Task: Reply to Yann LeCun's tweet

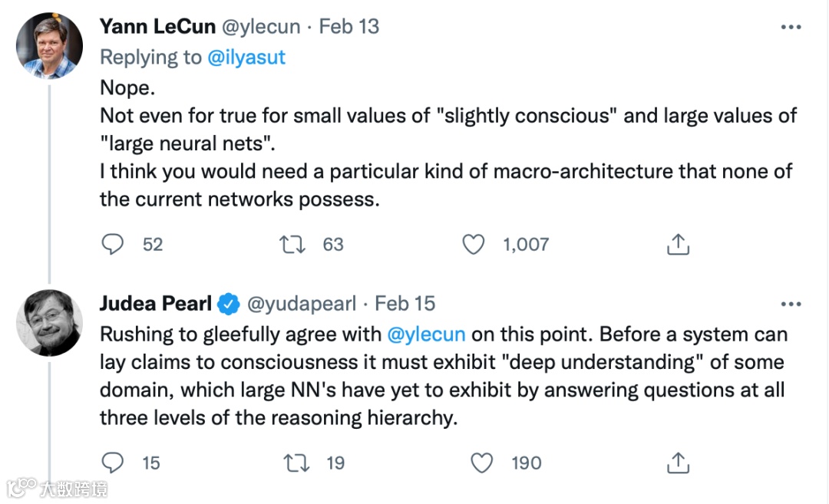Action: (x=113, y=245)
